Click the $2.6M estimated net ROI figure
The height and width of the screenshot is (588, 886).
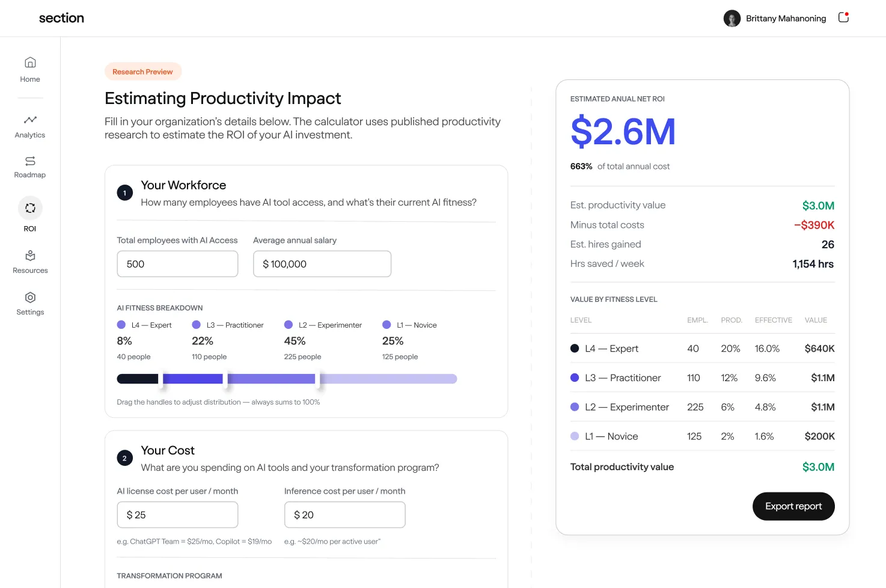pos(623,132)
